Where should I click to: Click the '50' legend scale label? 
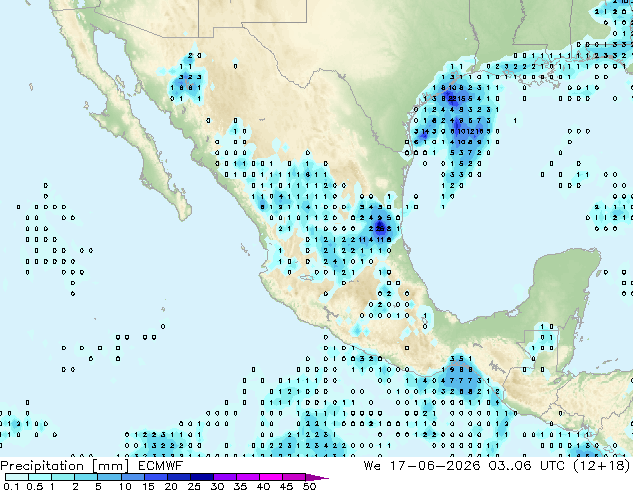click(309, 486)
